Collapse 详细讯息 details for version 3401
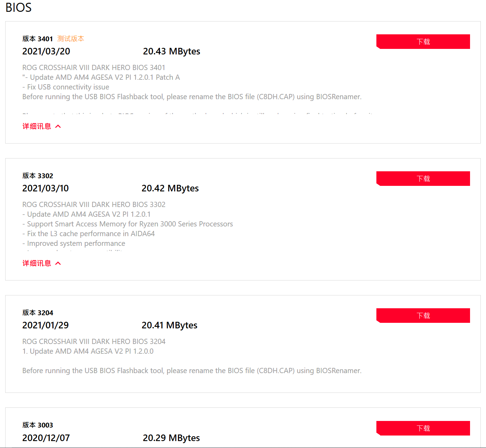The image size is (486, 448). point(37,126)
